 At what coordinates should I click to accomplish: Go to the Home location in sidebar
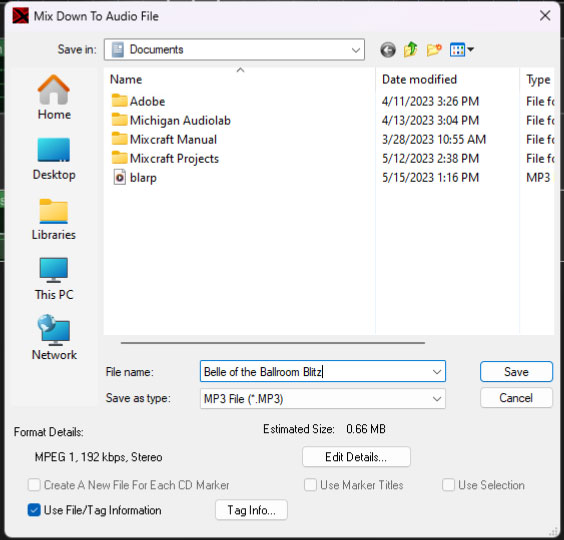coord(54,97)
